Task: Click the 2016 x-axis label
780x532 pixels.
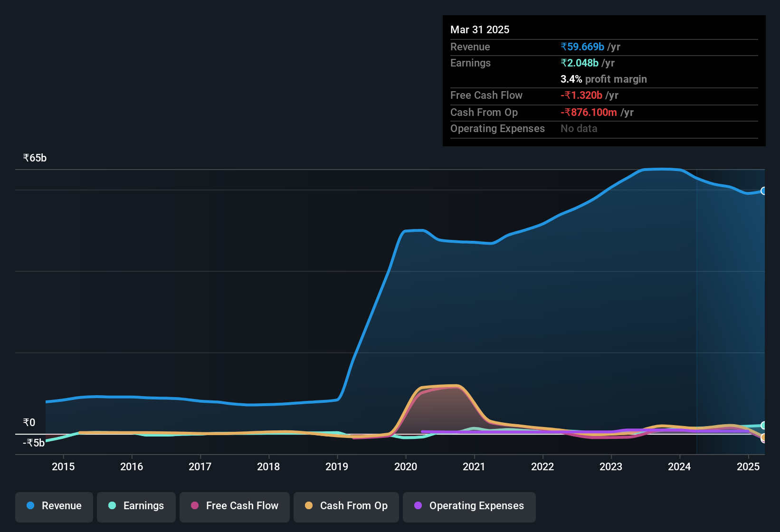Action: point(132,466)
